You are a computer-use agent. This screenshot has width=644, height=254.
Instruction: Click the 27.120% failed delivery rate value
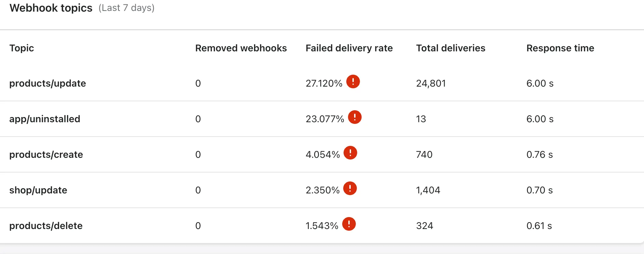pos(324,84)
